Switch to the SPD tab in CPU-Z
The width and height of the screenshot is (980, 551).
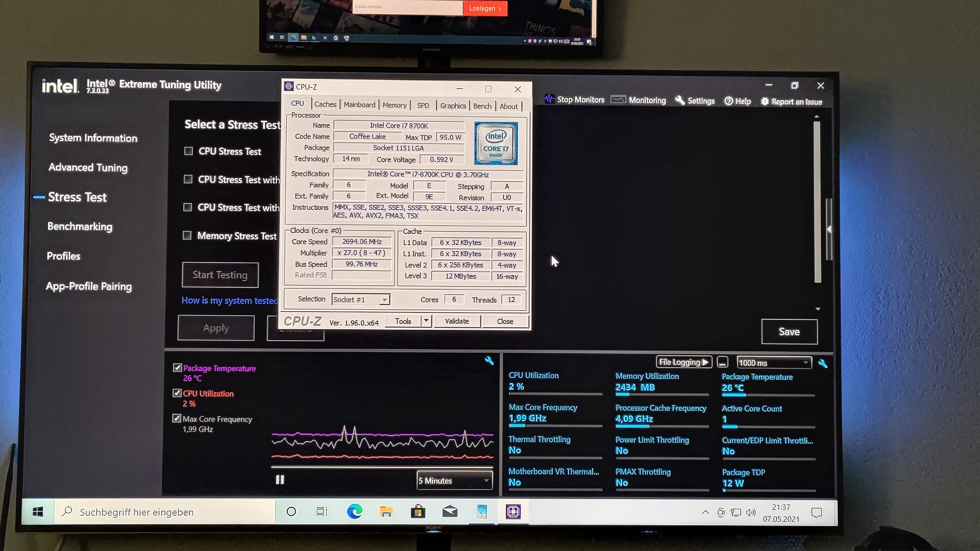click(423, 106)
